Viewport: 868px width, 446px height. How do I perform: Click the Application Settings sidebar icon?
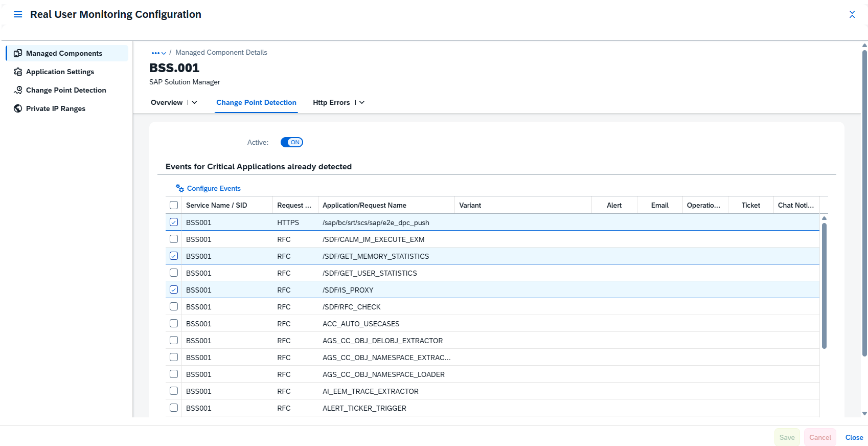18,72
